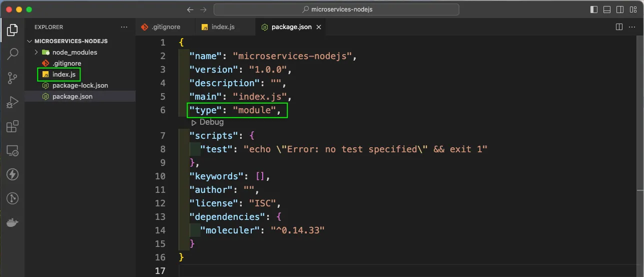Toggle the primary side bar layout icon
Viewport: 644px width, 277px height.
[594, 10]
